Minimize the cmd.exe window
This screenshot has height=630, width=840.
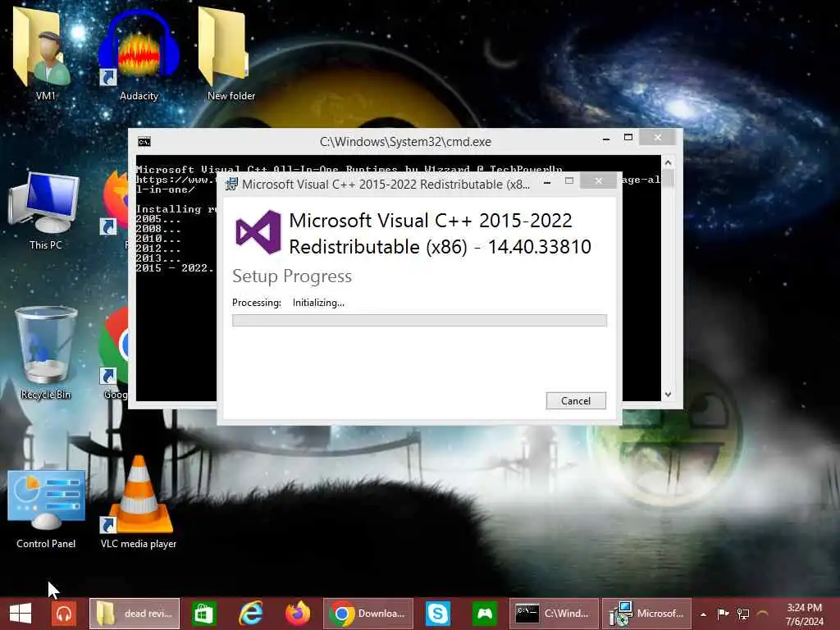click(x=606, y=138)
